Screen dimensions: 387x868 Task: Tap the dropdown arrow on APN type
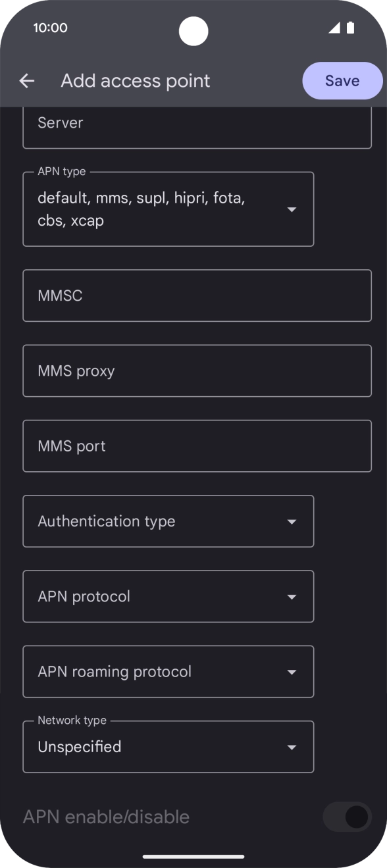pyautogui.click(x=292, y=209)
